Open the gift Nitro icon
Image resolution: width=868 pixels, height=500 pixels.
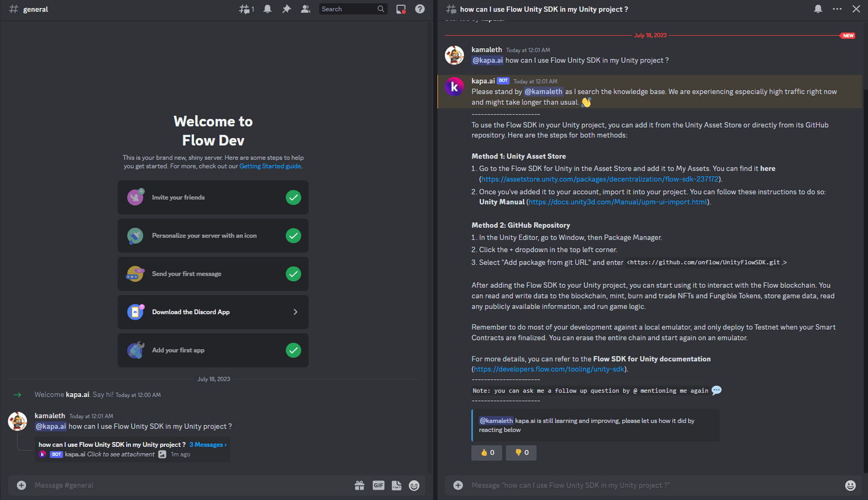click(x=359, y=485)
